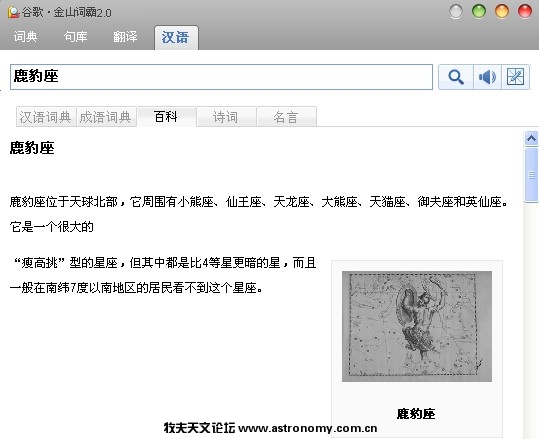Click the line beginning “瘦高挑”型的星座
The image size is (539, 439).
[x=164, y=263]
